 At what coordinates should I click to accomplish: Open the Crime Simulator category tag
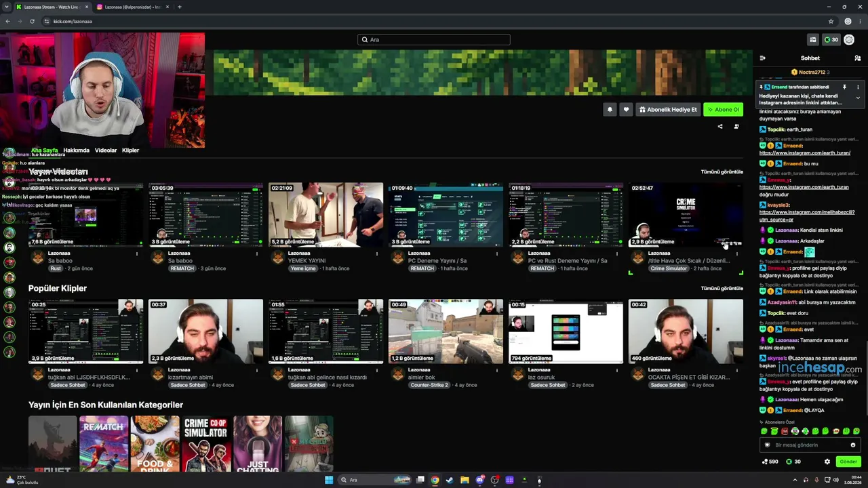[x=669, y=268]
